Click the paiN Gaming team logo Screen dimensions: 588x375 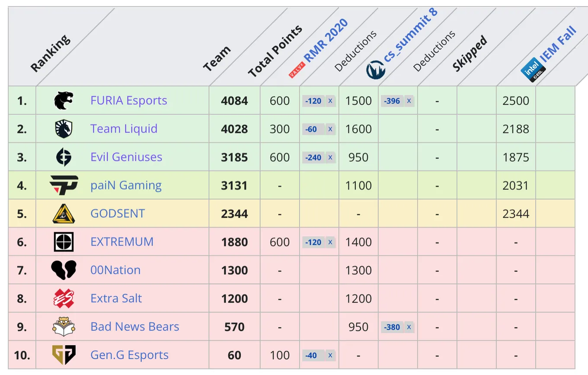[64, 185]
